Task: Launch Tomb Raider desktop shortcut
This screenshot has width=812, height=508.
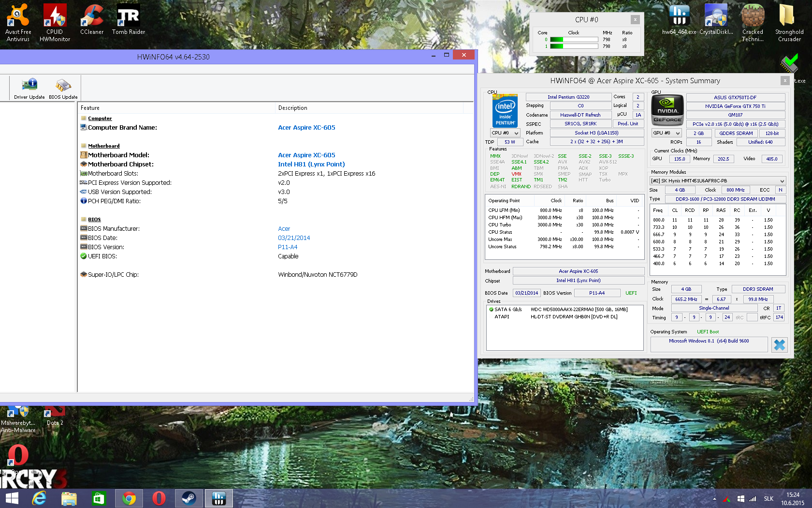Action: point(129,19)
